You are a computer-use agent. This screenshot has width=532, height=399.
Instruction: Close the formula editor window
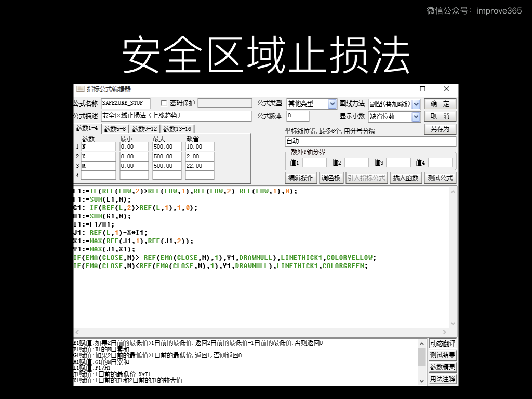point(446,89)
